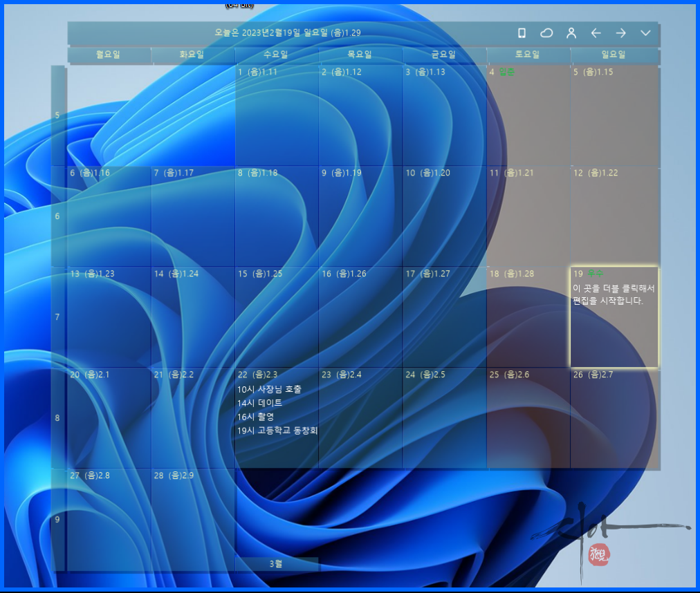The image size is (700, 593).
Task: Select the 금요일 column header
Action: coord(445,55)
